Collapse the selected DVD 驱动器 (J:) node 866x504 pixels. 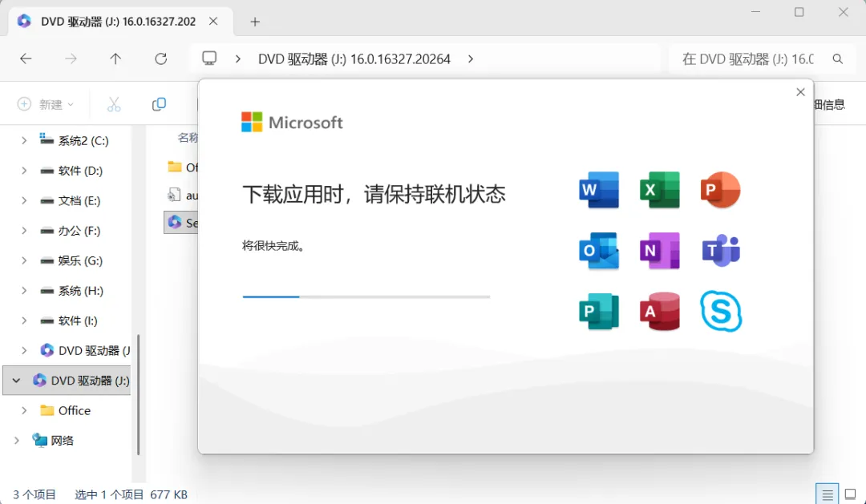(17, 381)
